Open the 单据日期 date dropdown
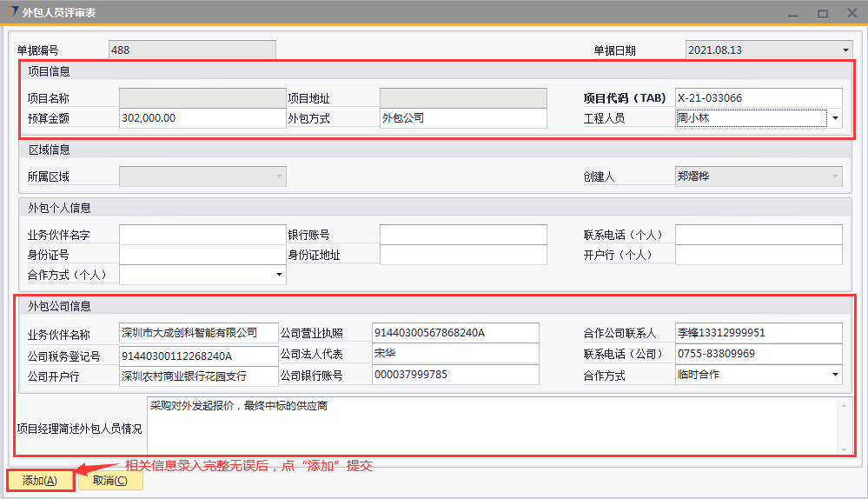The height and width of the screenshot is (499, 868). click(845, 50)
